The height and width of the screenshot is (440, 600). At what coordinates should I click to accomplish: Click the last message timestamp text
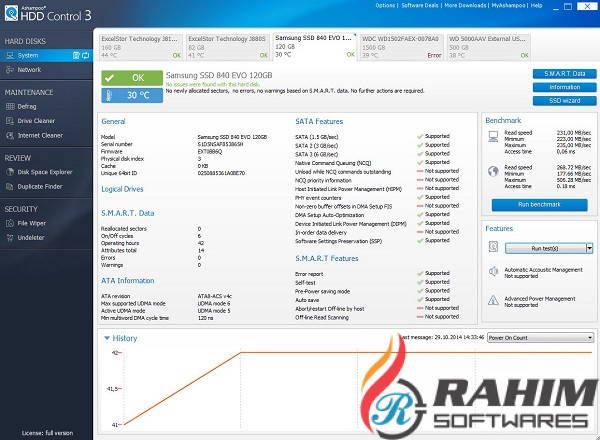(442, 337)
